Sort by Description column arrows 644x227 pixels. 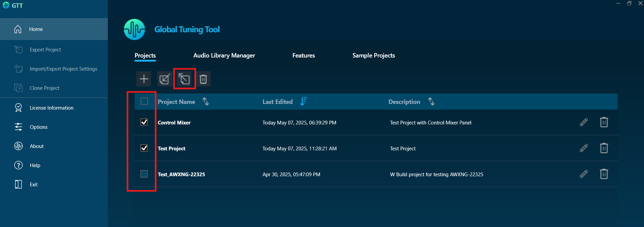(x=431, y=101)
